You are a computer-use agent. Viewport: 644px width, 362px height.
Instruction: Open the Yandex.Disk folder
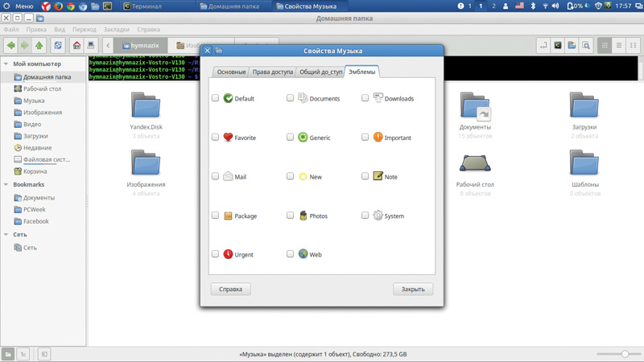coord(146,107)
